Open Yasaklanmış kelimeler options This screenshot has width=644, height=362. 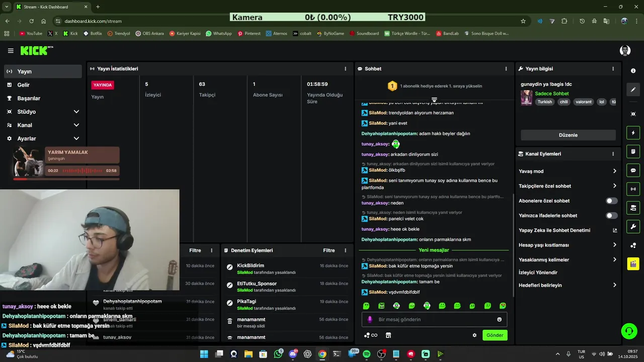point(614,260)
